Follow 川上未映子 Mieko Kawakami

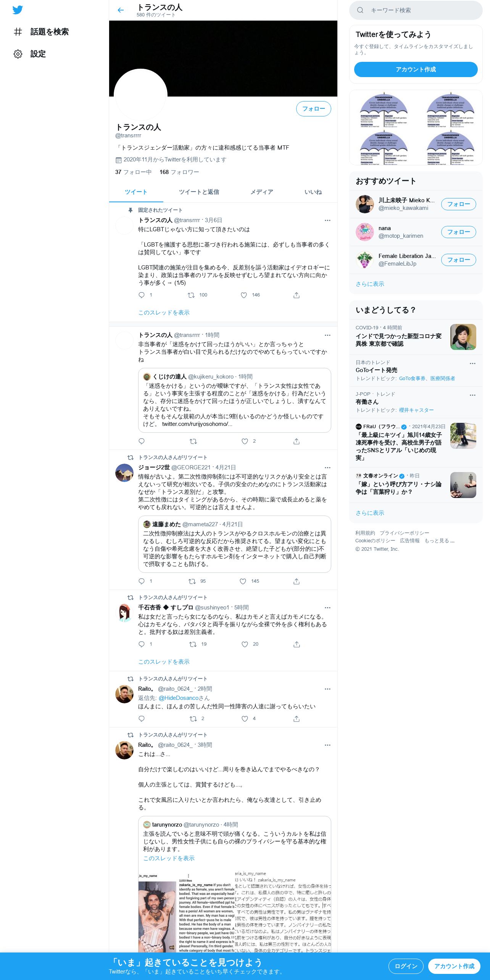coord(459,204)
